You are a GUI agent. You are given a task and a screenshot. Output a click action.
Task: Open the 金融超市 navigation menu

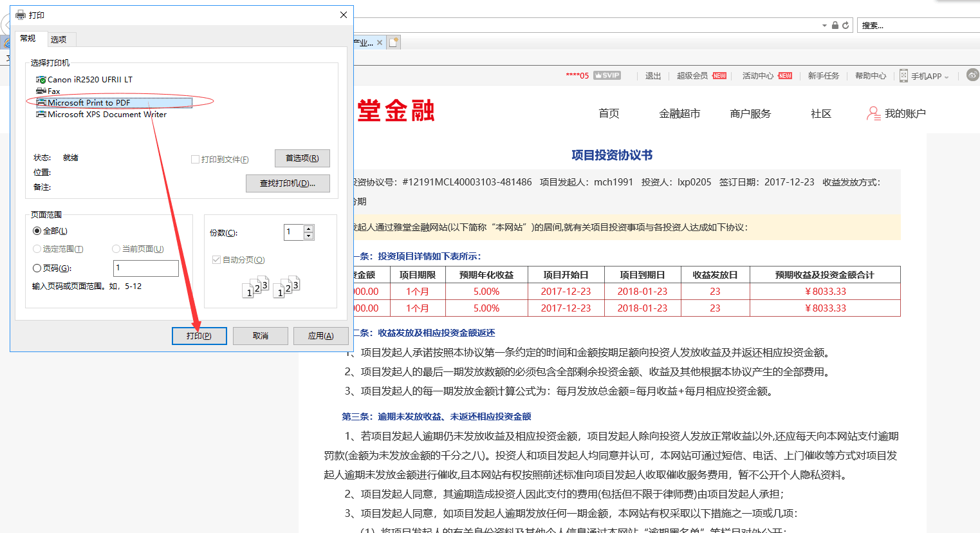[680, 114]
